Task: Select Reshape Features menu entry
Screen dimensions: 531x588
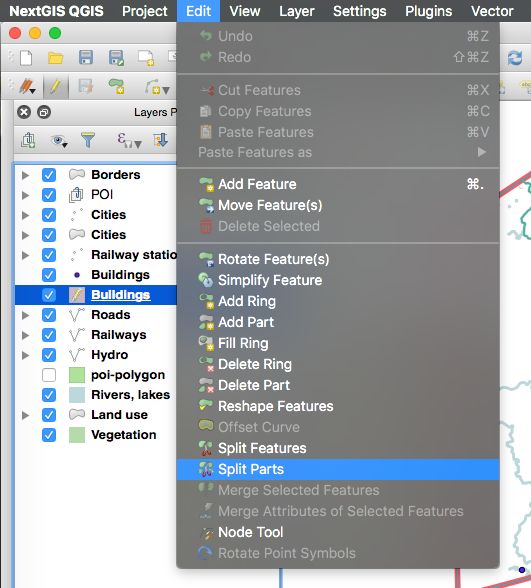Action: coord(338,406)
